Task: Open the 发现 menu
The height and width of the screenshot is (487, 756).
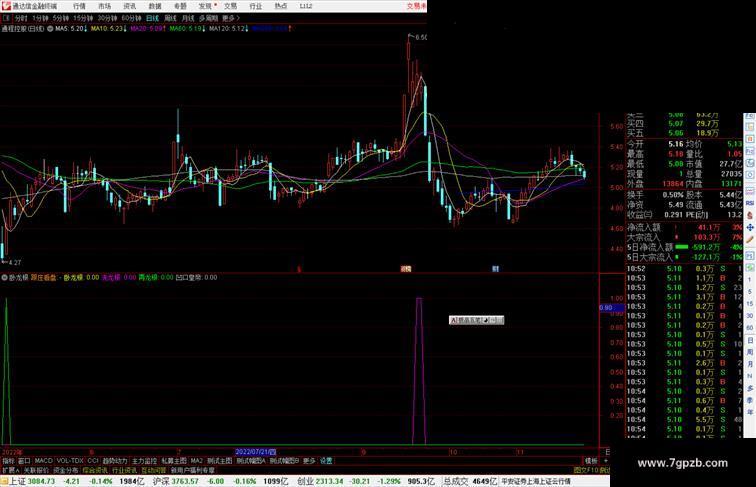Action: pos(205,6)
